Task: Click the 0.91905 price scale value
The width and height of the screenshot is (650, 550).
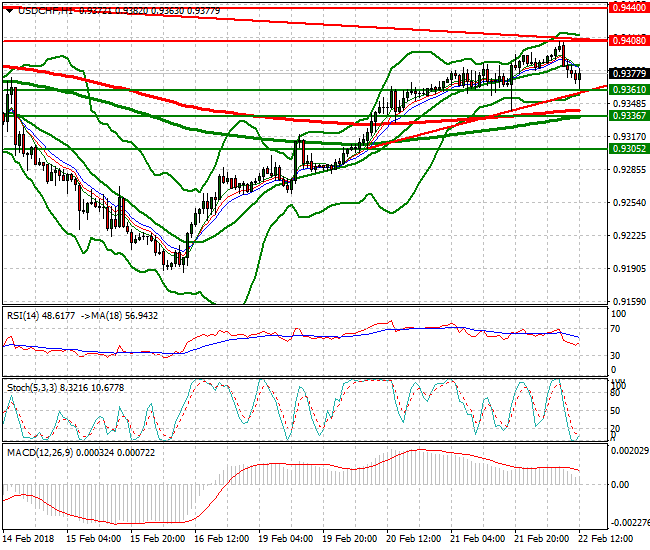Action: point(629,269)
